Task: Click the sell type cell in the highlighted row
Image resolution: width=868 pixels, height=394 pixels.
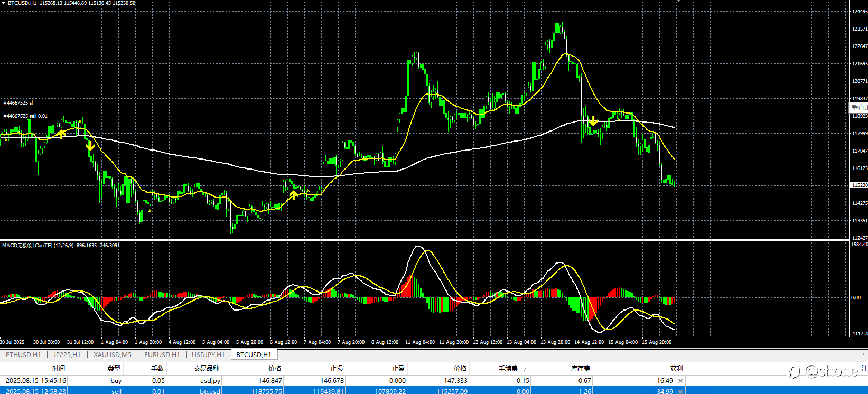Action: pyautogui.click(x=117, y=391)
